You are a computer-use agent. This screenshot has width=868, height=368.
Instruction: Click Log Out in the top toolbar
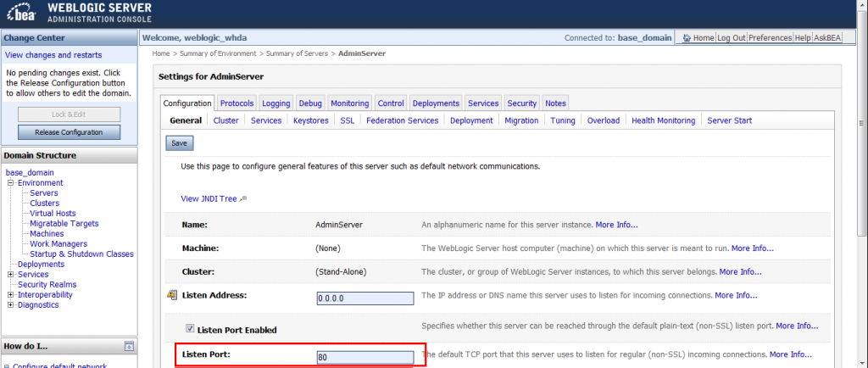732,38
